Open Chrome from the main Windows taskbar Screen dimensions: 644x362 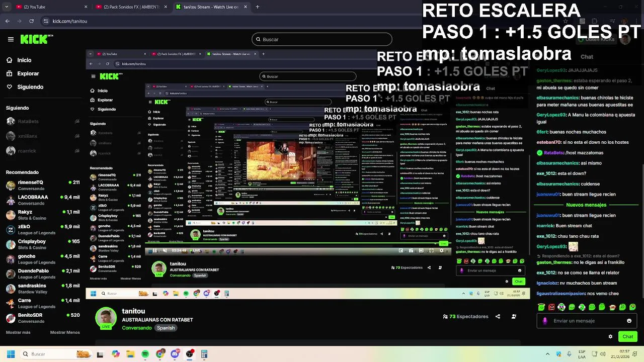(x=160, y=354)
